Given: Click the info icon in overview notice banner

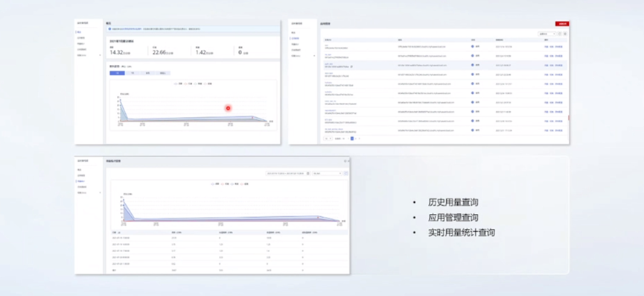Looking at the screenshot, I should click(x=110, y=29).
